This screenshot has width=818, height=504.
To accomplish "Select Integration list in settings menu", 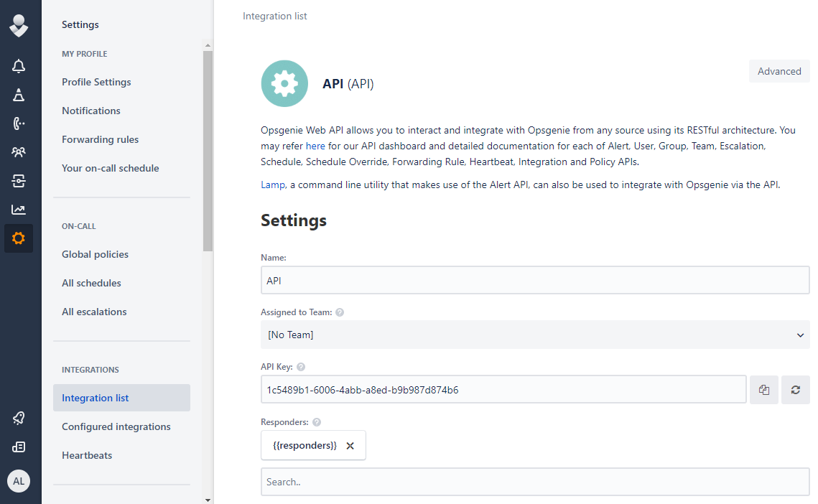I will point(121,398).
